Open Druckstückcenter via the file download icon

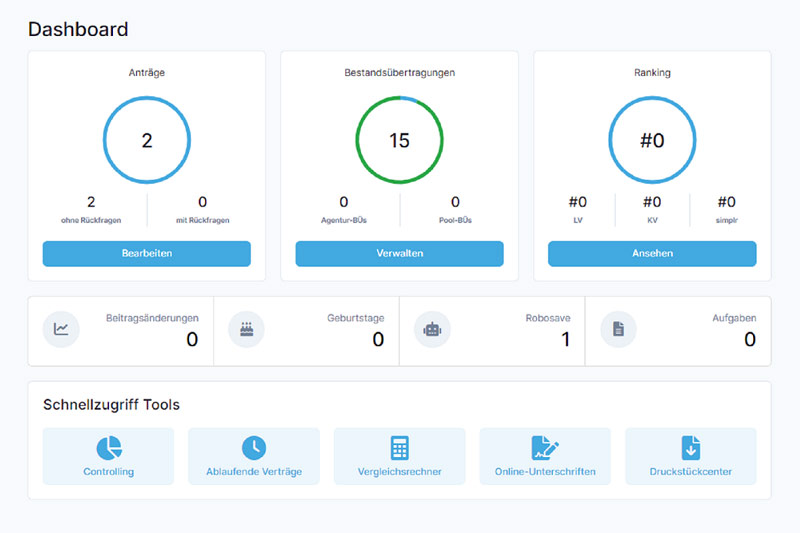point(691,448)
